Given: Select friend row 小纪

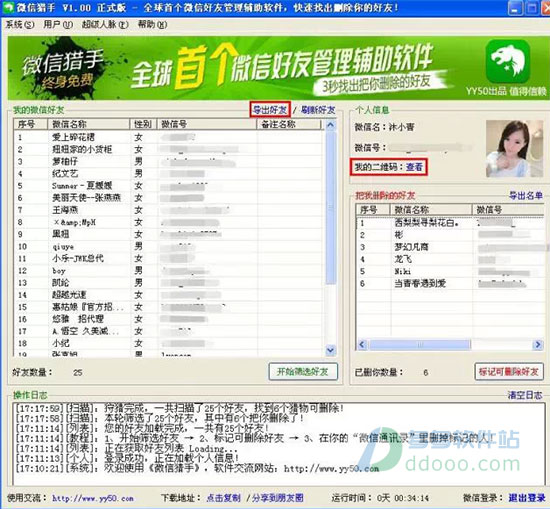Looking at the screenshot, I should pyautogui.click(x=168, y=343).
